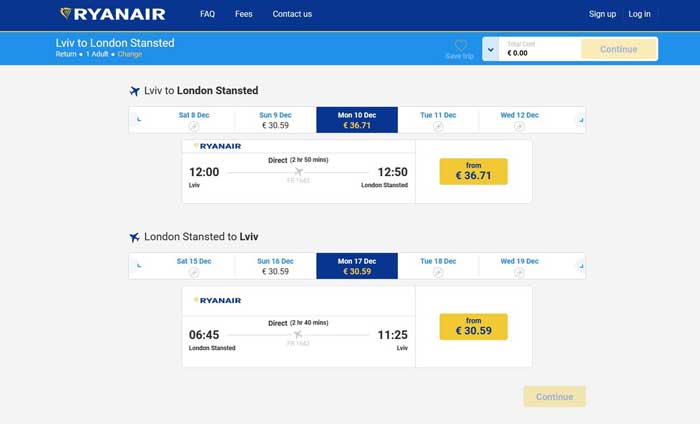Click the next-dates arrow for the outbound flight
700x424 pixels.
click(x=578, y=120)
